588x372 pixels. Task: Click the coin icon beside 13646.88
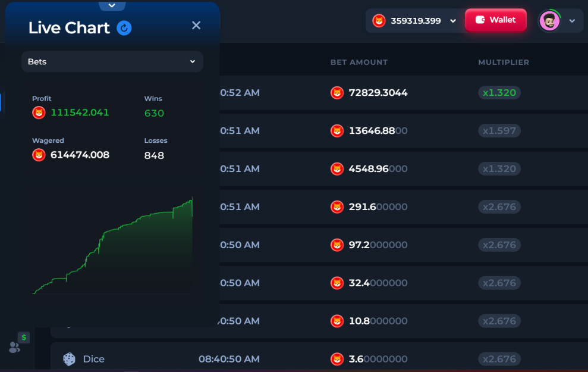coord(337,130)
